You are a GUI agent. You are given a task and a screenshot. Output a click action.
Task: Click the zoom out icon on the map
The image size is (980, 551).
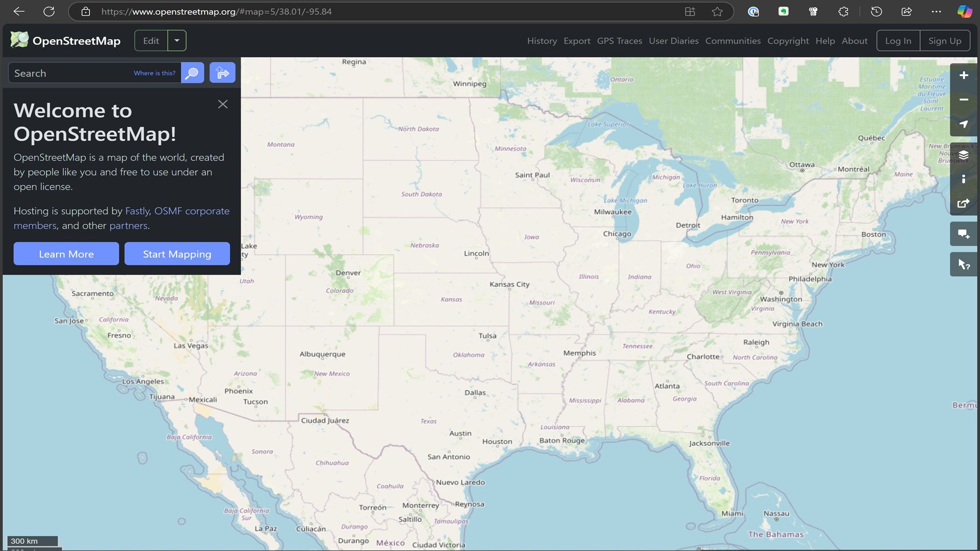(964, 99)
